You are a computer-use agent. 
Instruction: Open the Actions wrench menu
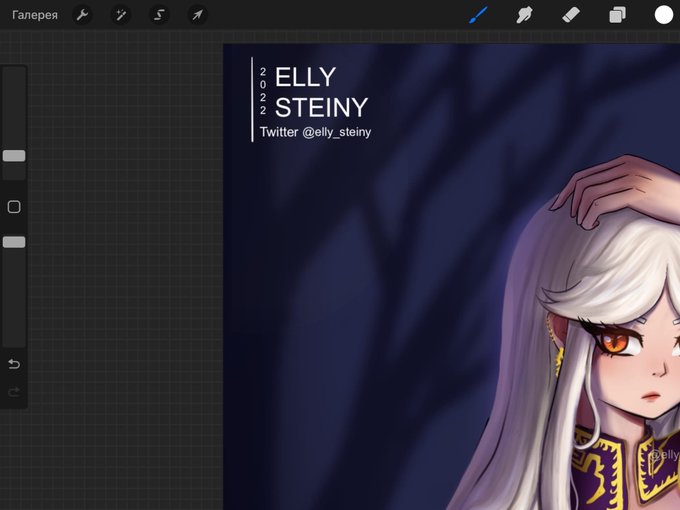coord(82,15)
